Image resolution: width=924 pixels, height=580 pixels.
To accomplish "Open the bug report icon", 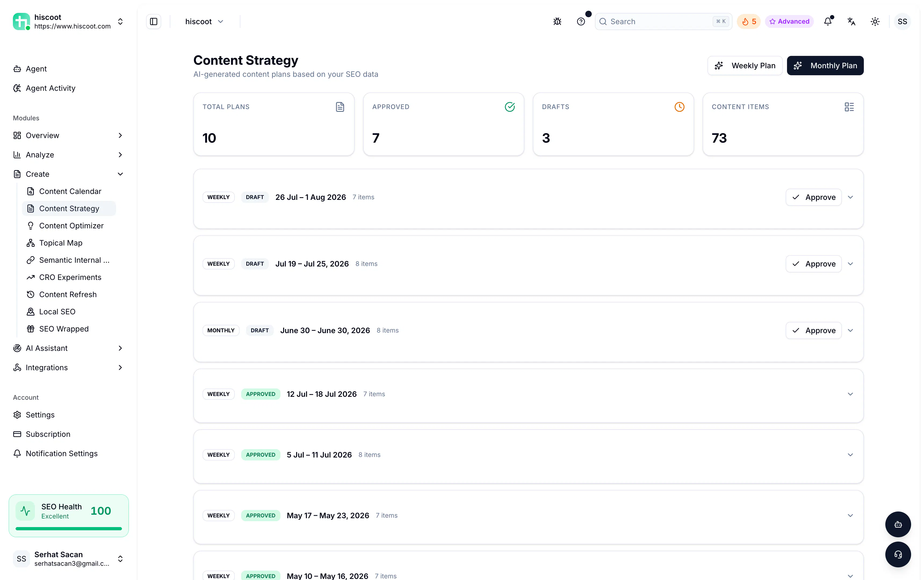I will pos(557,21).
